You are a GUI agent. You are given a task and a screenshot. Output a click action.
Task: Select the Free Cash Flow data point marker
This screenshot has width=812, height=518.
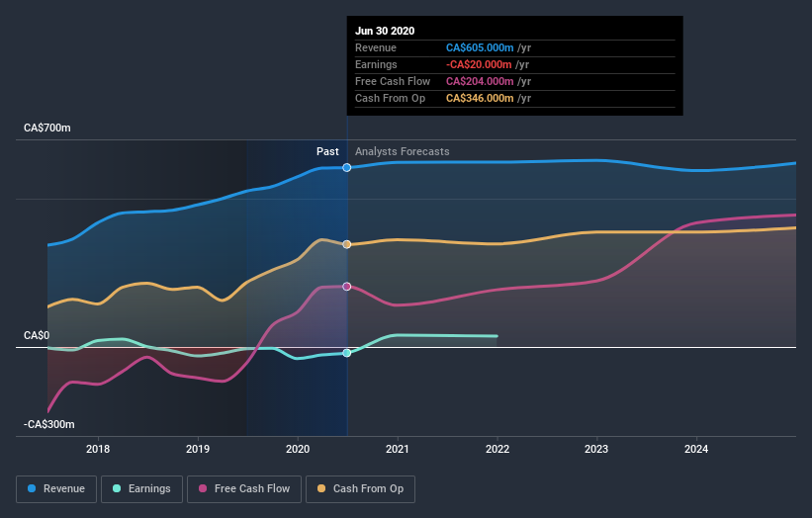pyautogui.click(x=347, y=287)
